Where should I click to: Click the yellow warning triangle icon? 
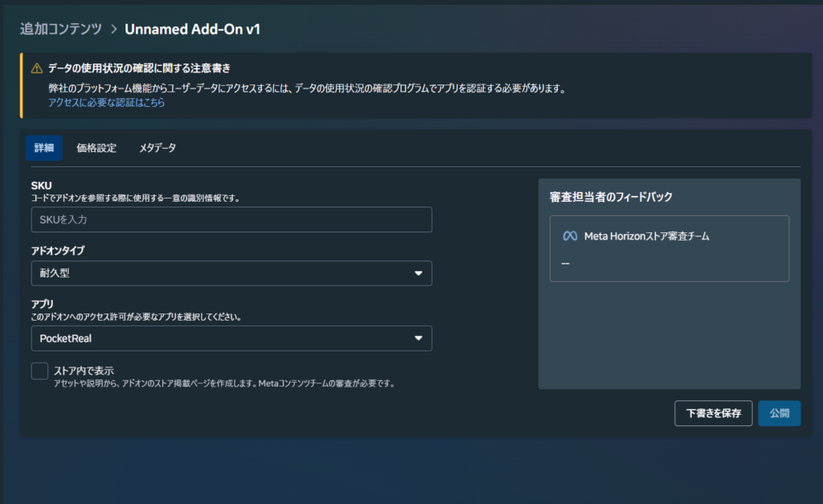[37, 68]
